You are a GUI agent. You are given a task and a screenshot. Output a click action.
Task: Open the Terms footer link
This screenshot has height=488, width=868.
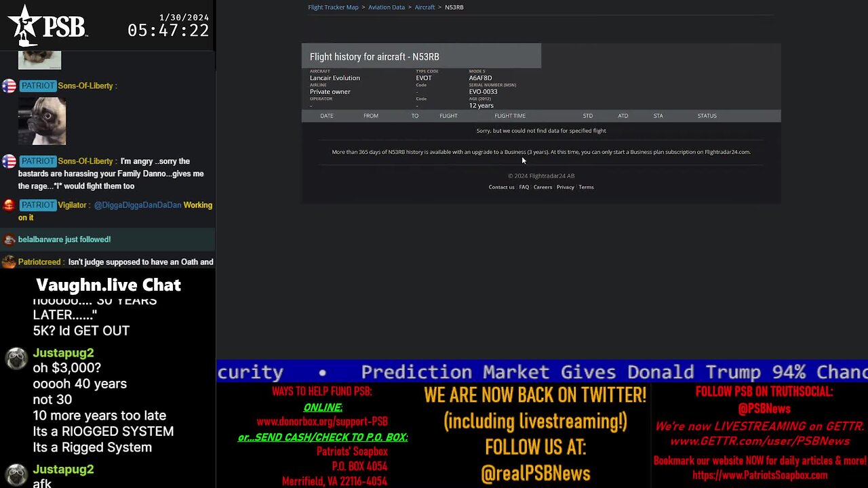[x=586, y=187]
